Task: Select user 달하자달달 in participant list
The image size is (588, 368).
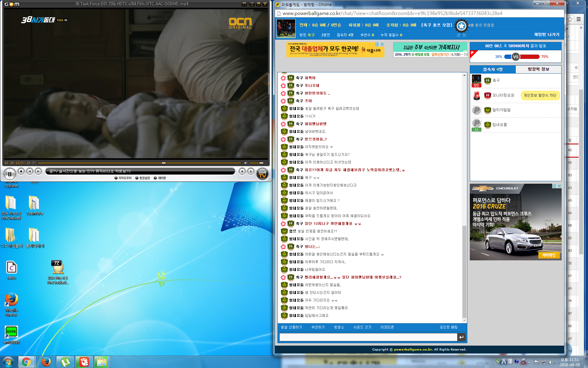Action: pyautogui.click(x=516, y=110)
